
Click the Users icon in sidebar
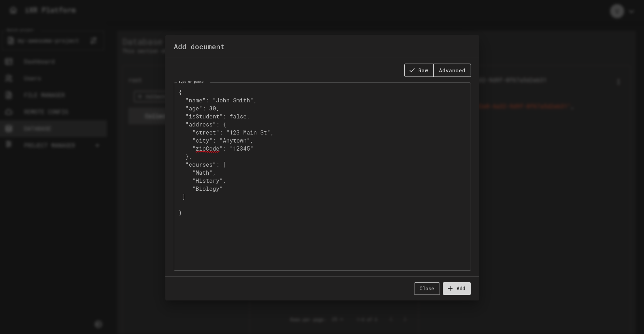(x=9, y=79)
